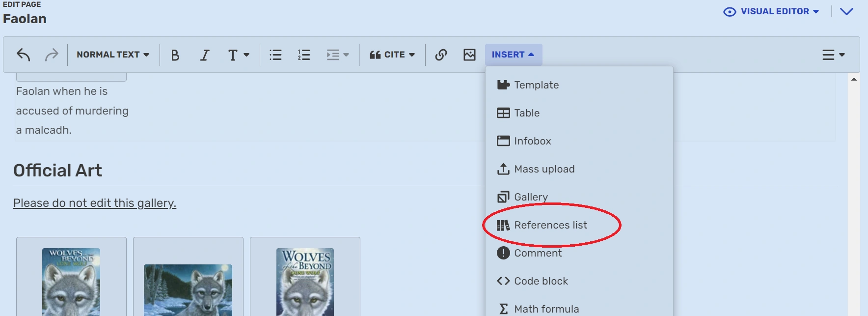Choose Infobox from Insert menu

(579, 141)
